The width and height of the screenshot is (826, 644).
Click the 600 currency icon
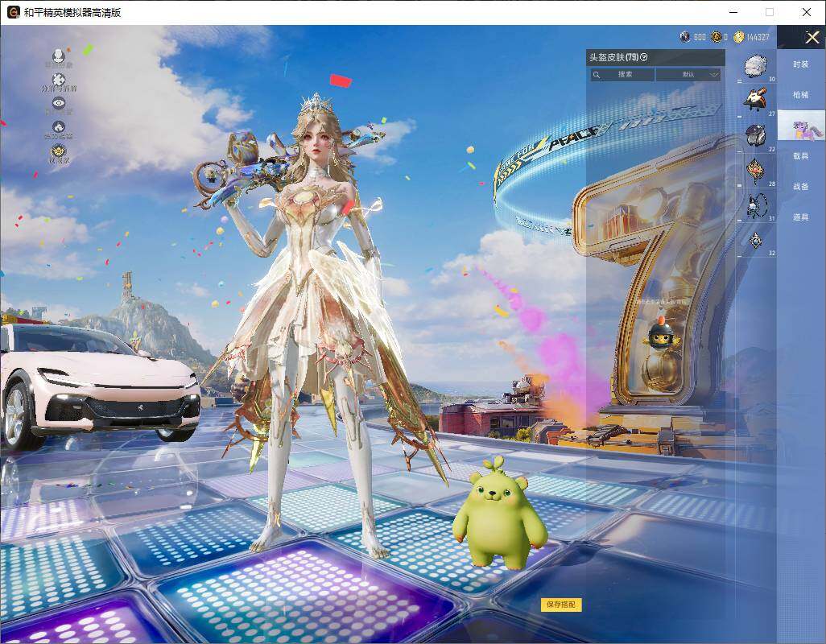click(x=684, y=37)
